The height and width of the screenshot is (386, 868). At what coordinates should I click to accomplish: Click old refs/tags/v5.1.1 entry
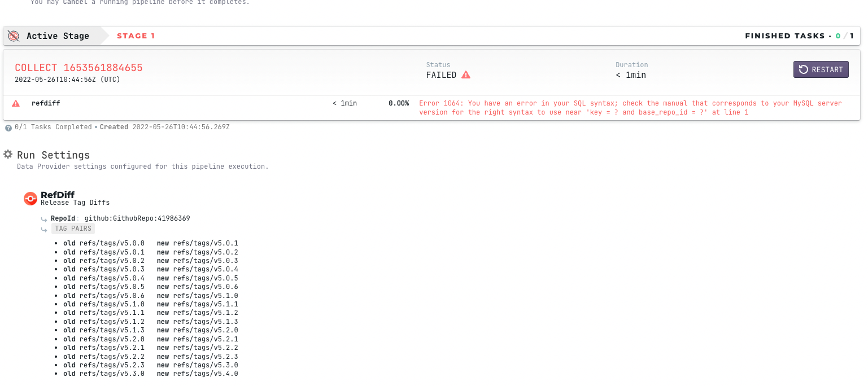pos(104,313)
